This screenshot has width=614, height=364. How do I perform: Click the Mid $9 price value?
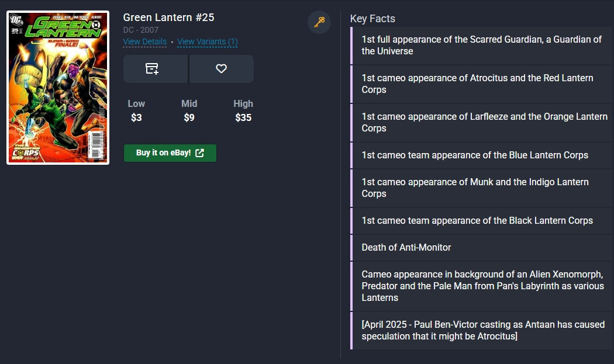click(x=189, y=117)
